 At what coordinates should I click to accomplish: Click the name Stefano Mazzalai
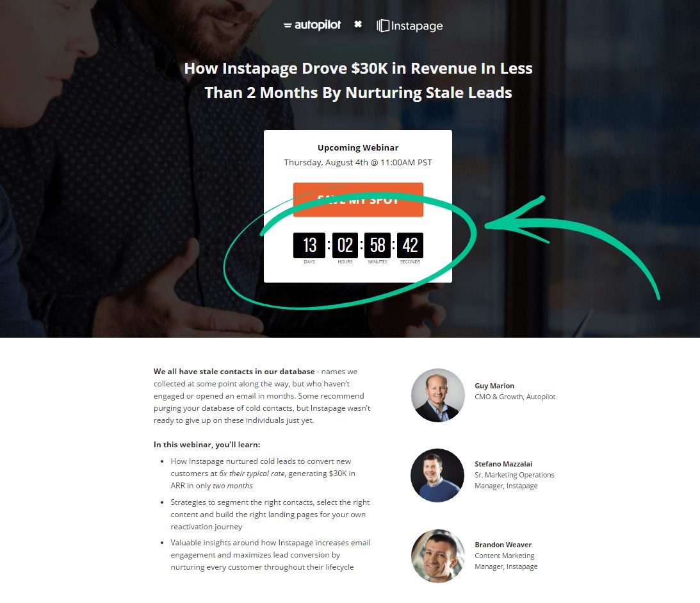[503, 464]
